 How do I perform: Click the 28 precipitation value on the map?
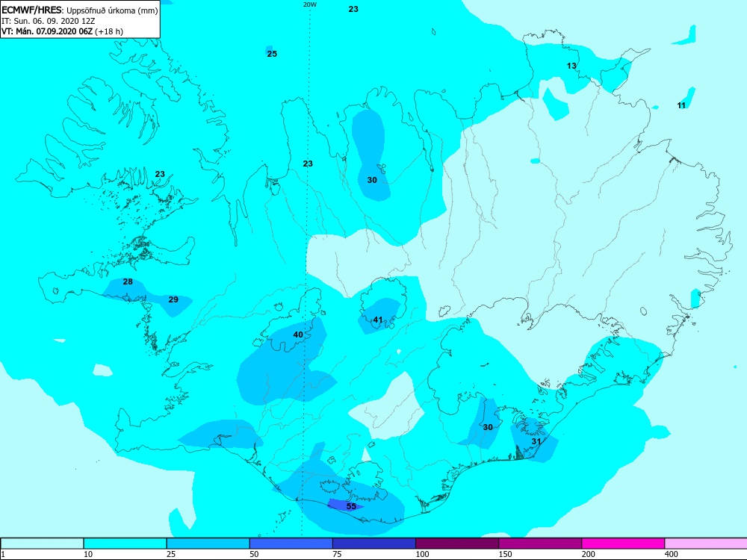click(128, 281)
